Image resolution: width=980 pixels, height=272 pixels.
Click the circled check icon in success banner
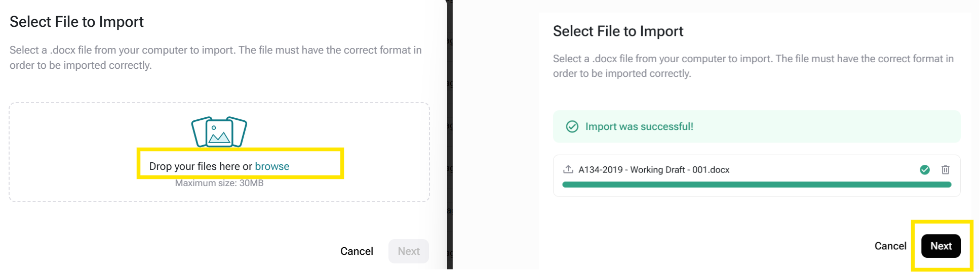572,126
